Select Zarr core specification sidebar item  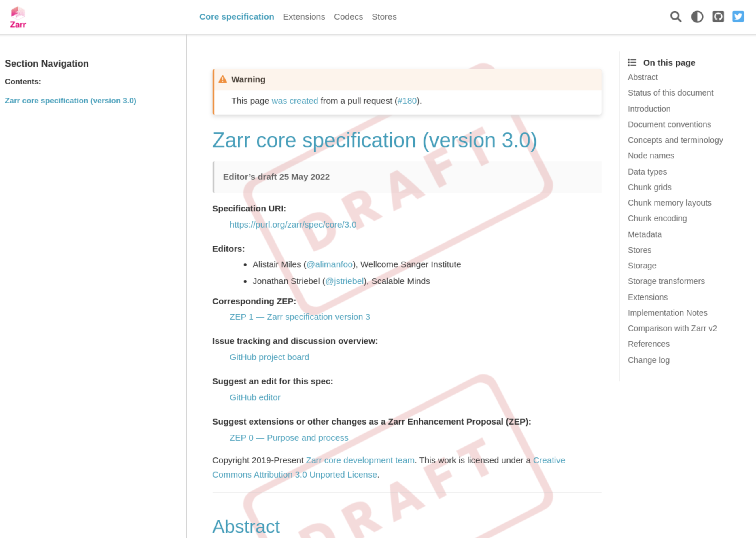71,101
